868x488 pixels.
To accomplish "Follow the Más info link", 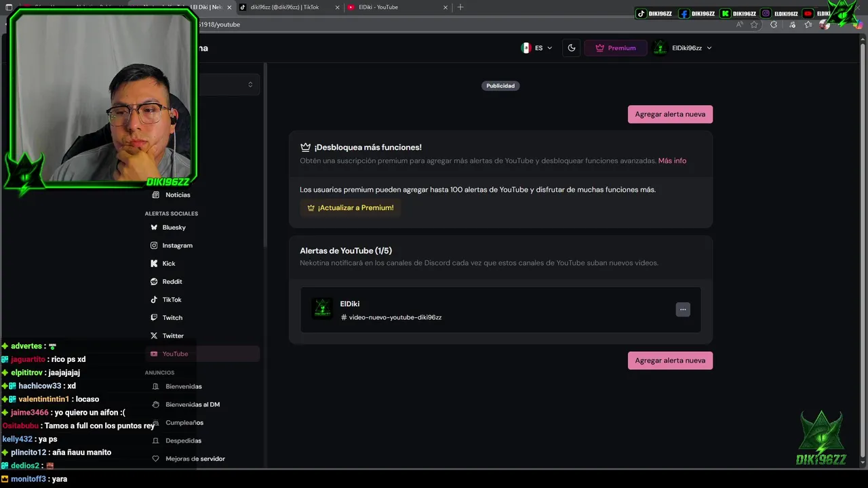I will coord(672,161).
